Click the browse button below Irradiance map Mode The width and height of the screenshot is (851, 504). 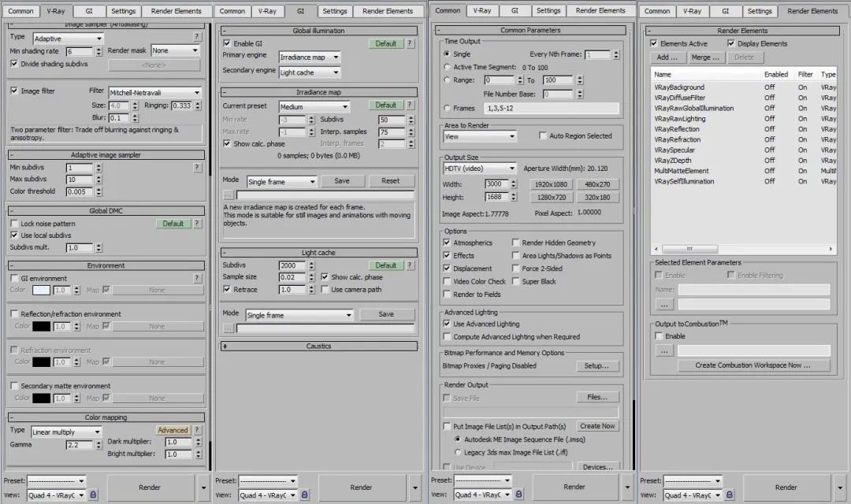229,195
